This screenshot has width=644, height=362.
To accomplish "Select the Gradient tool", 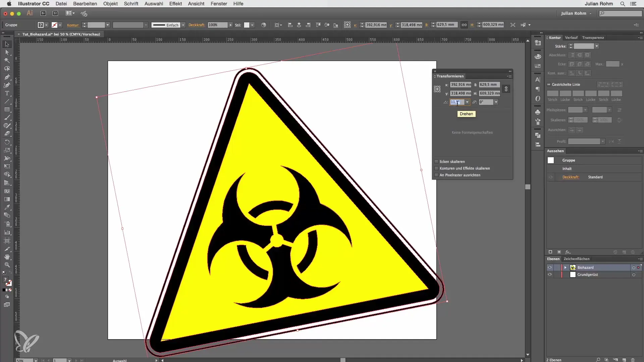I will pyautogui.click(x=7, y=199).
